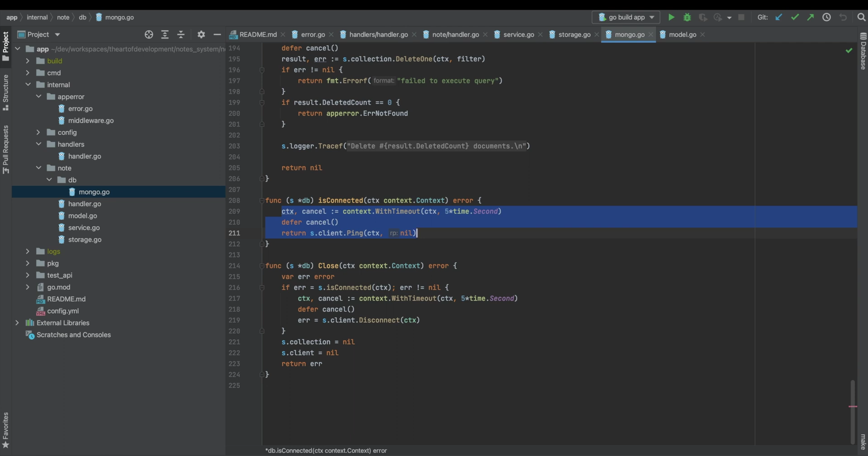Image resolution: width=868 pixels, height=456 pixels.
Task: Switch to model.go tab
Action: 682,34
